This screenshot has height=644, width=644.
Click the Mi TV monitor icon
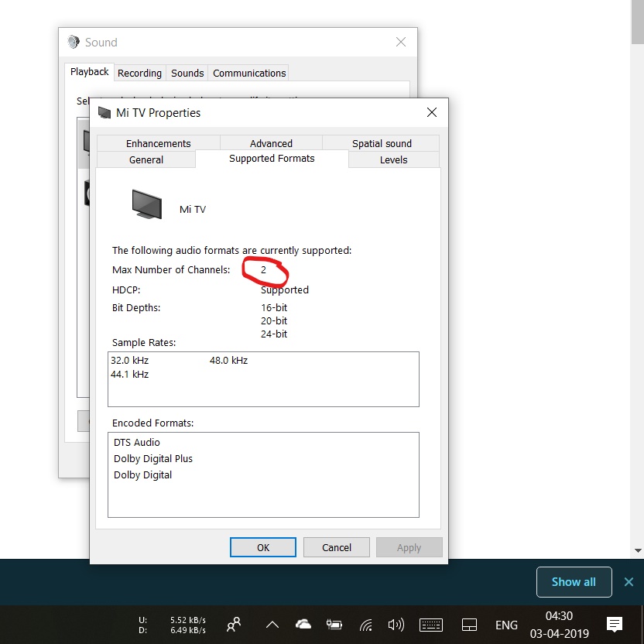(x=146, y=204)
